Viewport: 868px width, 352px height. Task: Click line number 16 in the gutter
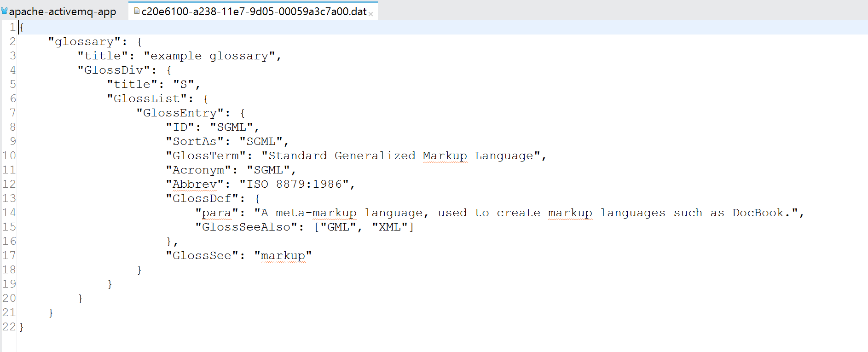point(9,242)
